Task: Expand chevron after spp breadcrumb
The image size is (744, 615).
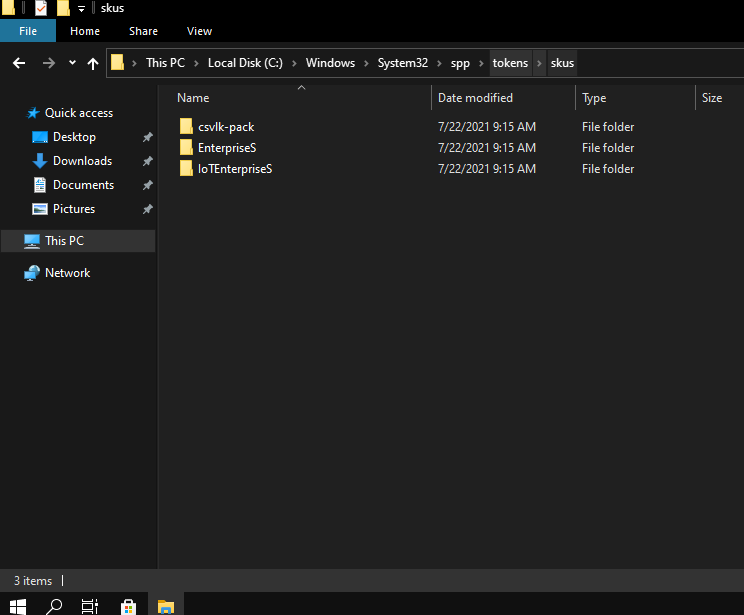Action: 481,63
